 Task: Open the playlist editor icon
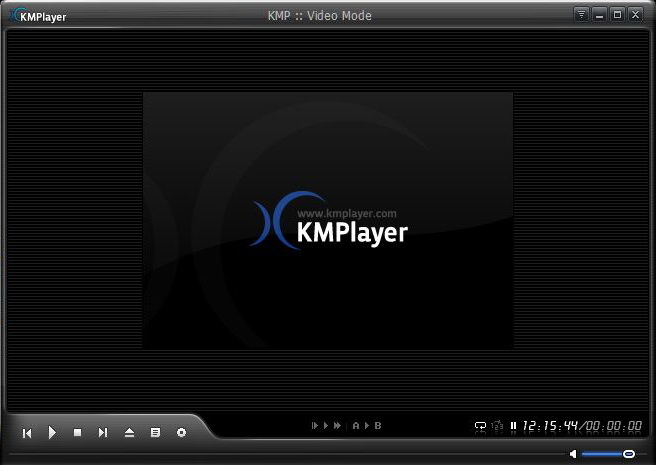(x=155, y=432)
